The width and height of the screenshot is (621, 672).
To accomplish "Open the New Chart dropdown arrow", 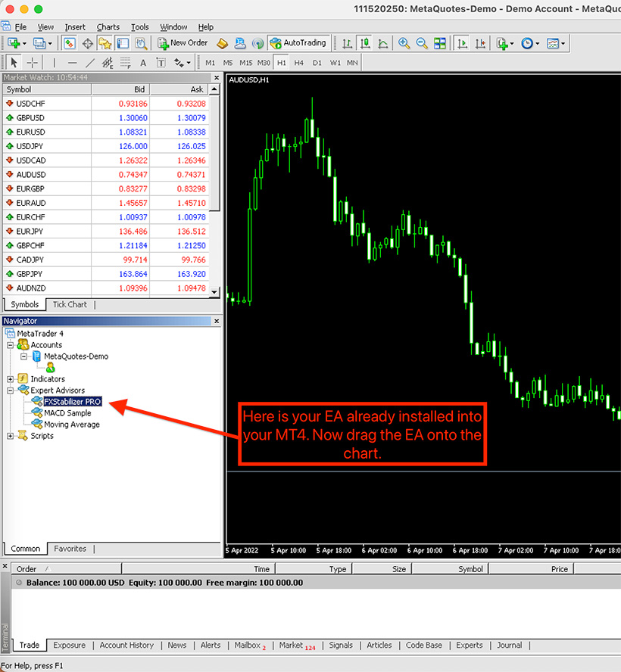I will [x=24, y=44].
